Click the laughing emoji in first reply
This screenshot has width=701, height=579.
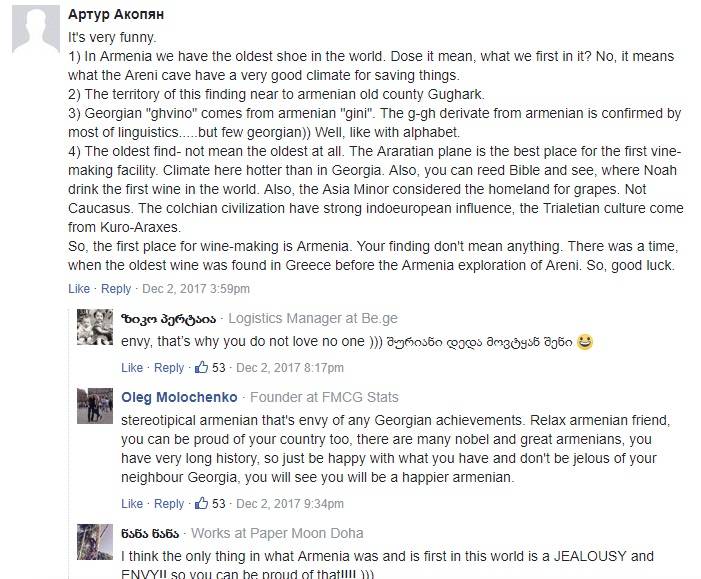pyautogui.click(x=586, y=343)
